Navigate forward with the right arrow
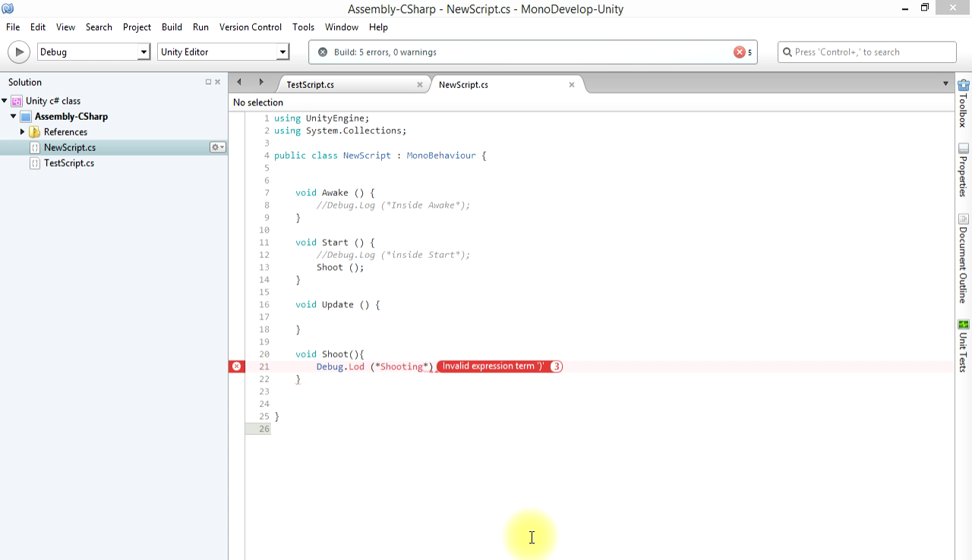Viewport: 972px width, 560px height. (261, 82)
